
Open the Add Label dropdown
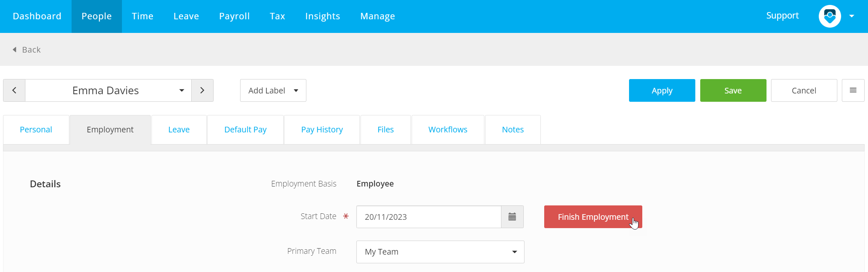273,90
